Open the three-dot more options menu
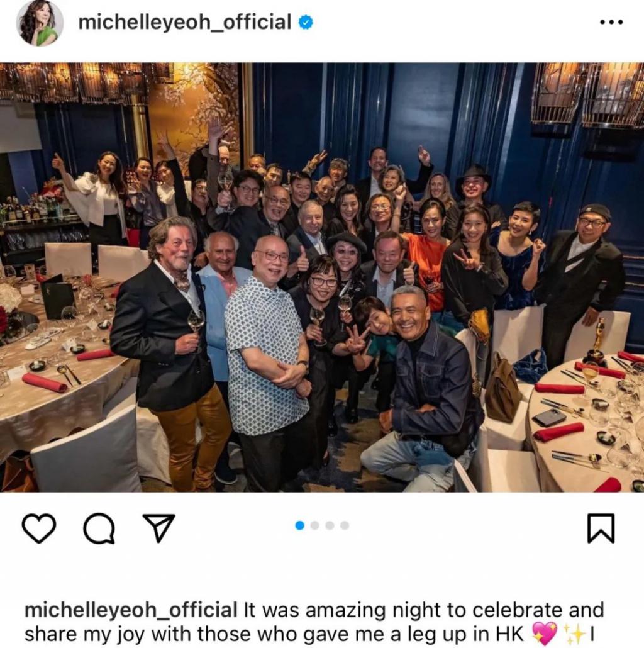 611,22
